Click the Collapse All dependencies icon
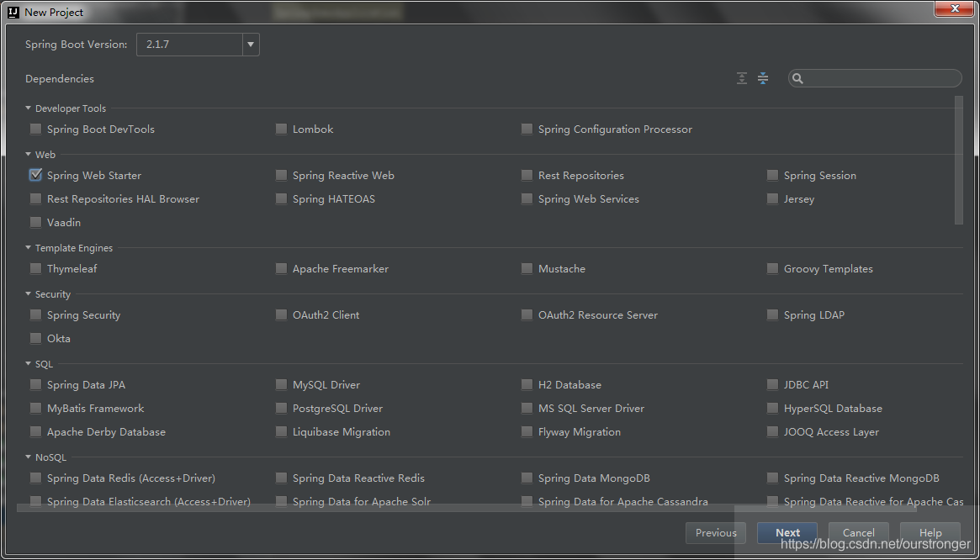The image size is (980, 560). point(763,78)
